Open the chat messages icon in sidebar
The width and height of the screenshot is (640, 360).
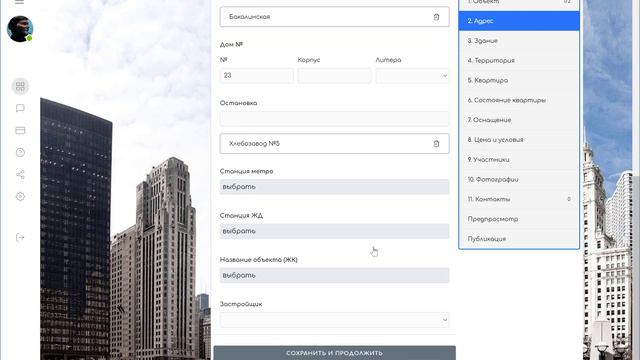[20, 108]
